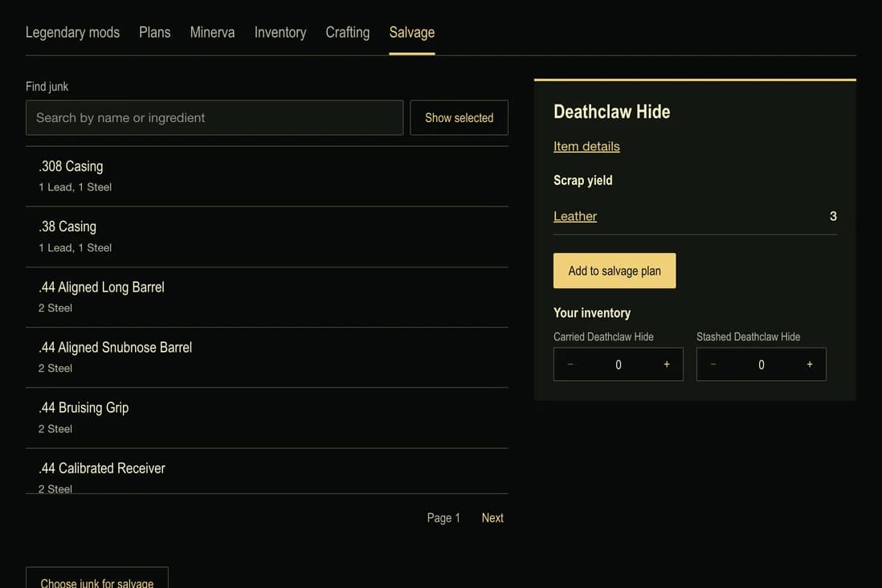
Task: Choose .44 Aligned Snubnose Barrel row
Action: (x=267, y=357)
